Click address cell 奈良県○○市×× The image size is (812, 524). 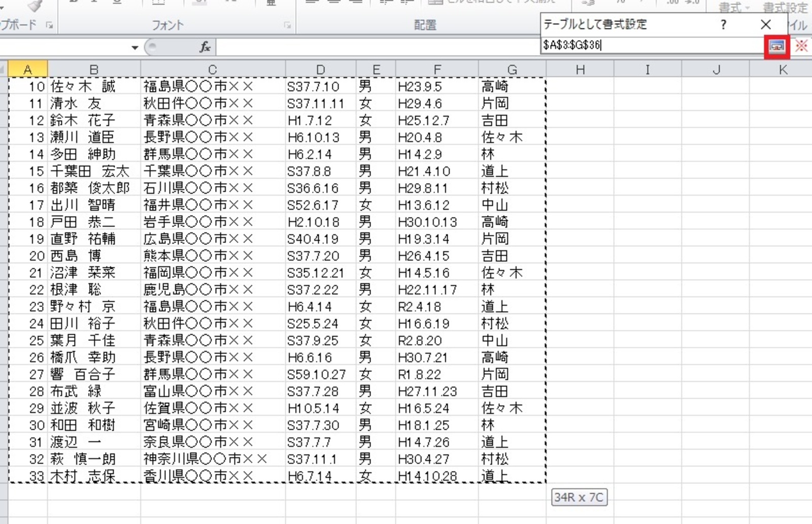coord(213,442)
